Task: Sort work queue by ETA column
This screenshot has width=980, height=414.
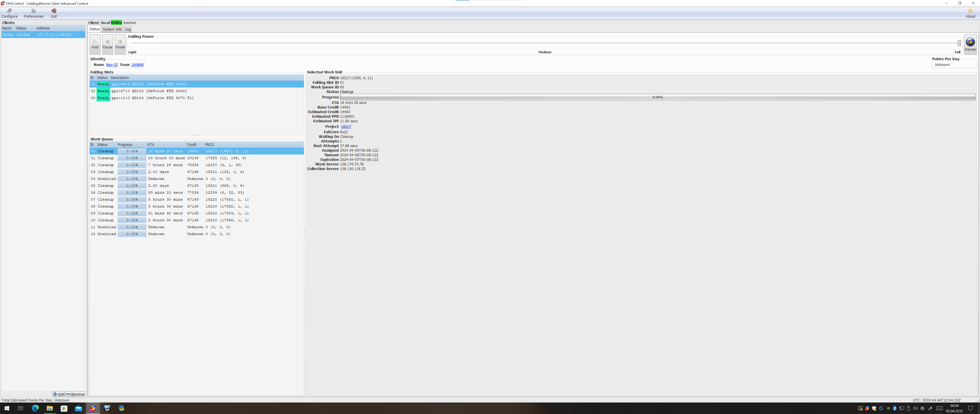Action: pos(166,145)
